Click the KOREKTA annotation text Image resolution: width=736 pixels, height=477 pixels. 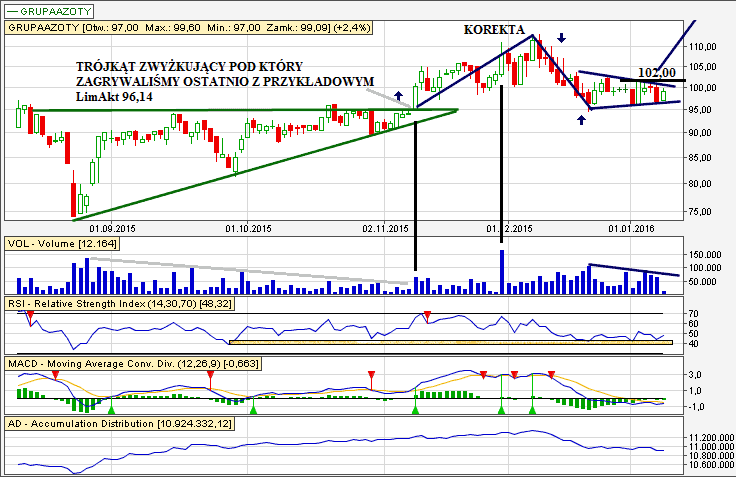click(x=494, y=30)
